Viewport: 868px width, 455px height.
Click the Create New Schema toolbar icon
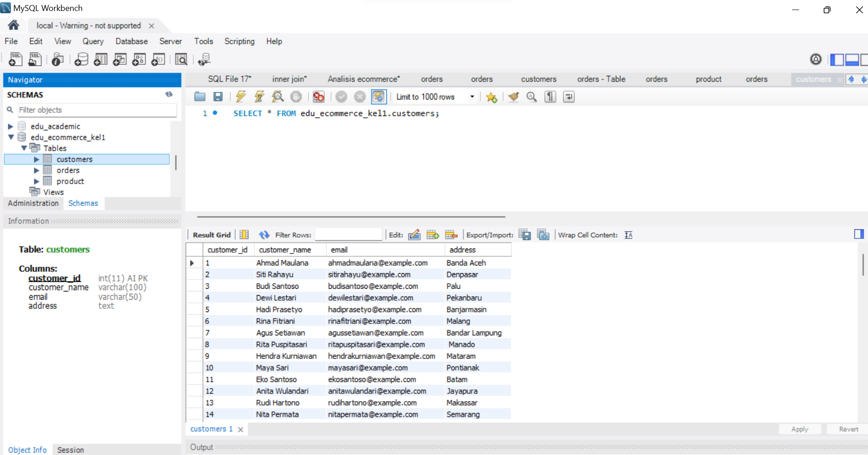81,59
